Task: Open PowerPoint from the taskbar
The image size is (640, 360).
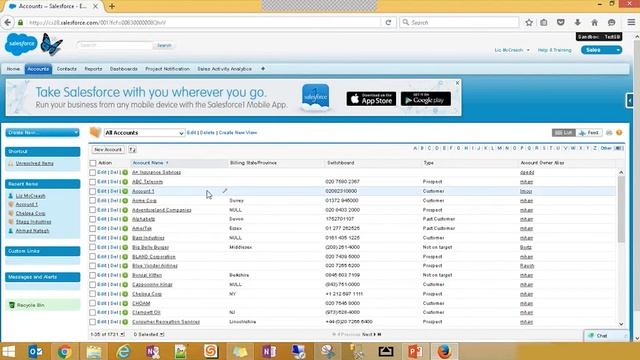Action: 415,351
